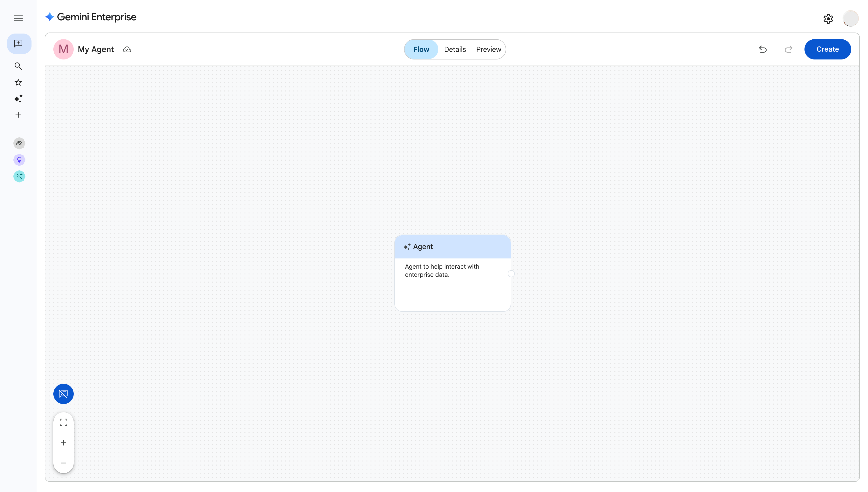
Task: Select the gray rainbow agent avatar
Action: pos(19,143)
